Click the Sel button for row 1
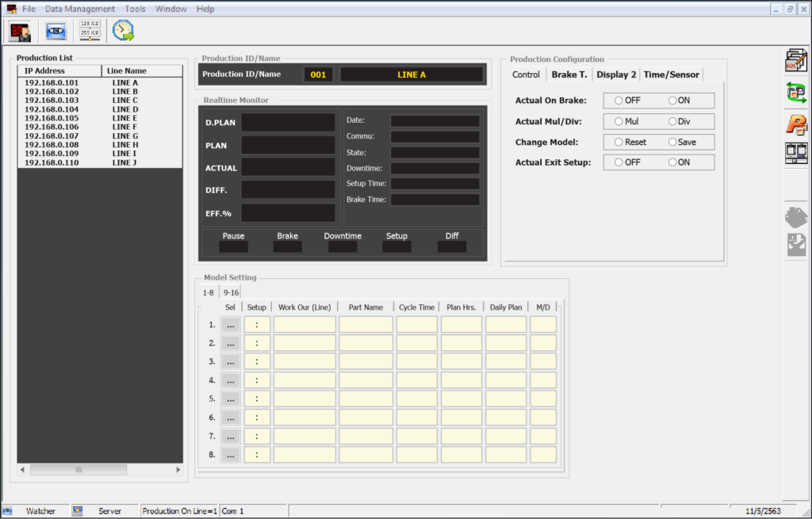The image size is (812, 519). pos(231,325)
